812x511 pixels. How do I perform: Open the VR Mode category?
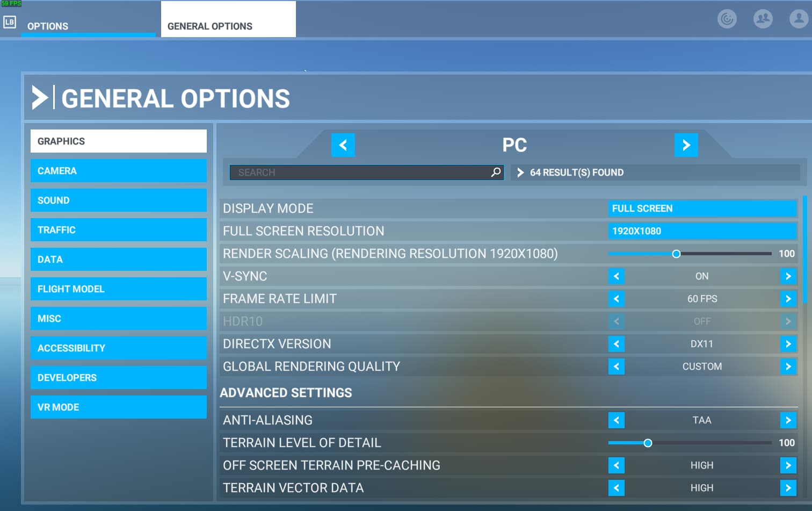tap(118, 407)
